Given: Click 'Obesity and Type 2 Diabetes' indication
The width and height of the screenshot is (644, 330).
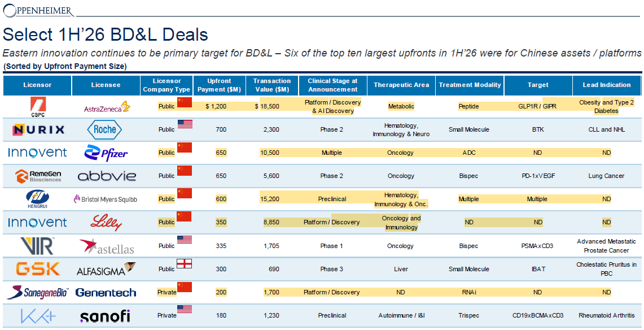Looking at the screenshot, I should coord(606,106).
